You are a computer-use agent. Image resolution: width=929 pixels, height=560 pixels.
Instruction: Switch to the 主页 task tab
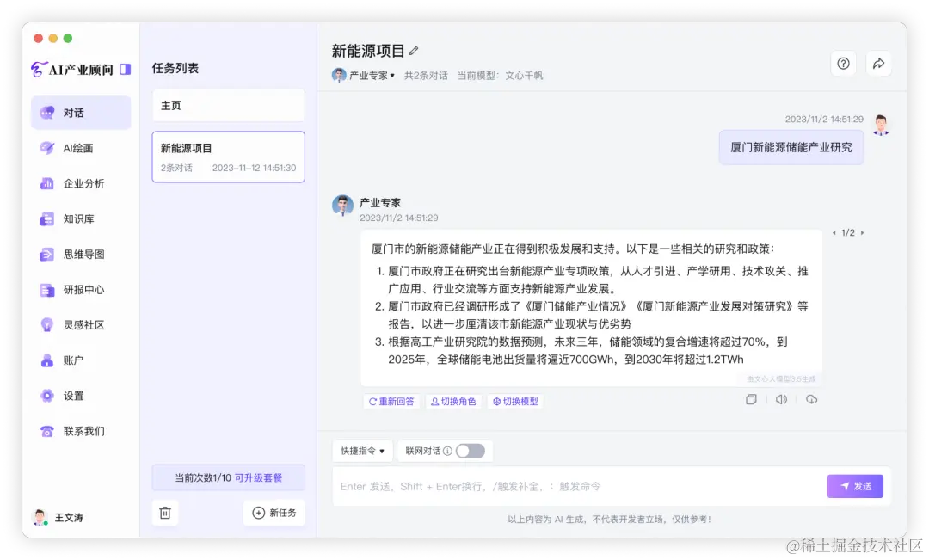tap(228, 104)
